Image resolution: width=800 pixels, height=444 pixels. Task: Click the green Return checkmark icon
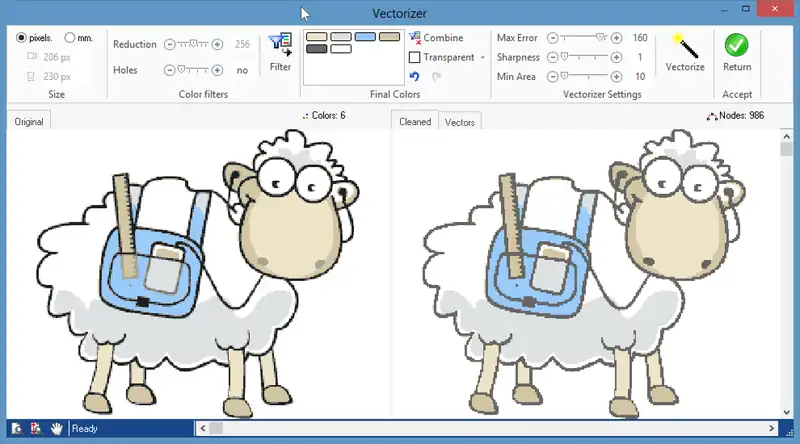(x=737, y=46)
